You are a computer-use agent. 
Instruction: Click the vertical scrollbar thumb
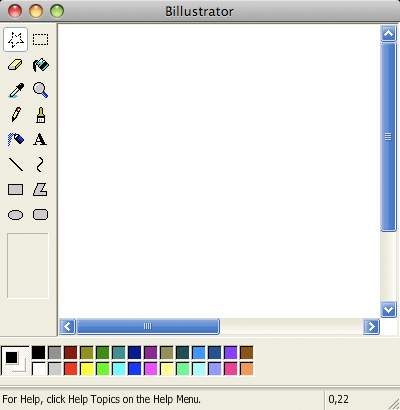tap(388, 137)
